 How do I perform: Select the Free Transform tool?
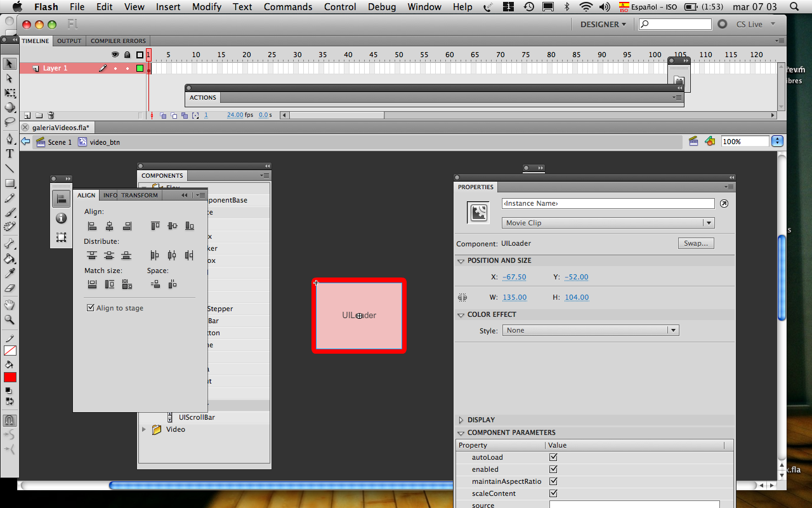tap(10, 93)
